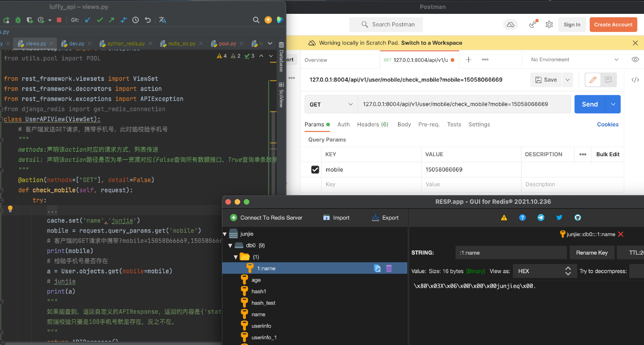
Task: Close the views.py editor tab
Action: coord(51,43)
